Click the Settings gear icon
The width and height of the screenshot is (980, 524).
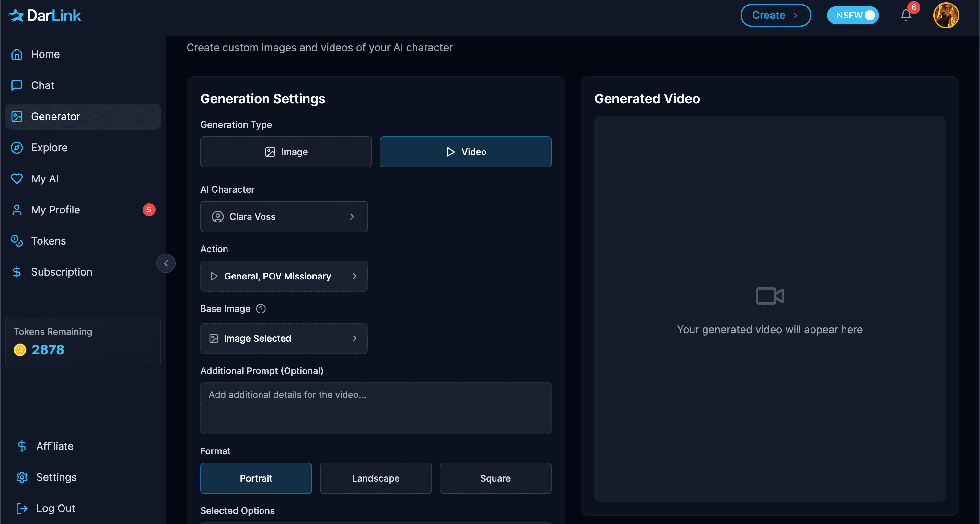tap(22, 477)
